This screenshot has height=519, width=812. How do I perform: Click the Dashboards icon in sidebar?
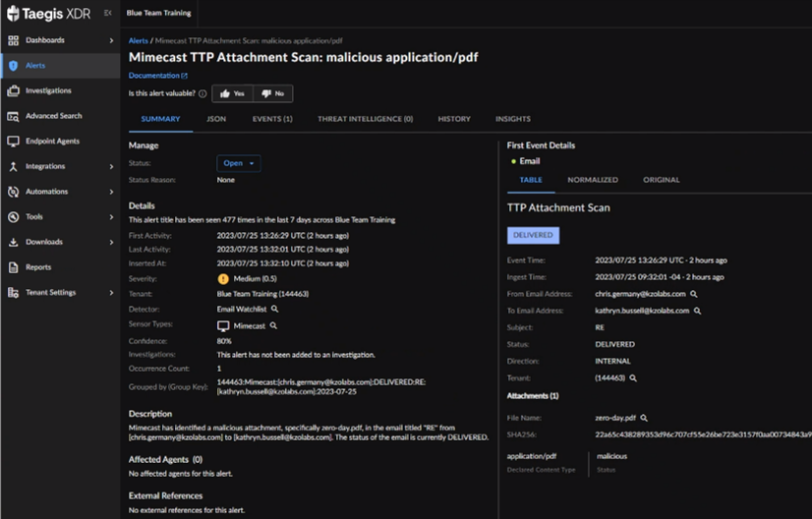click(13, 40)
